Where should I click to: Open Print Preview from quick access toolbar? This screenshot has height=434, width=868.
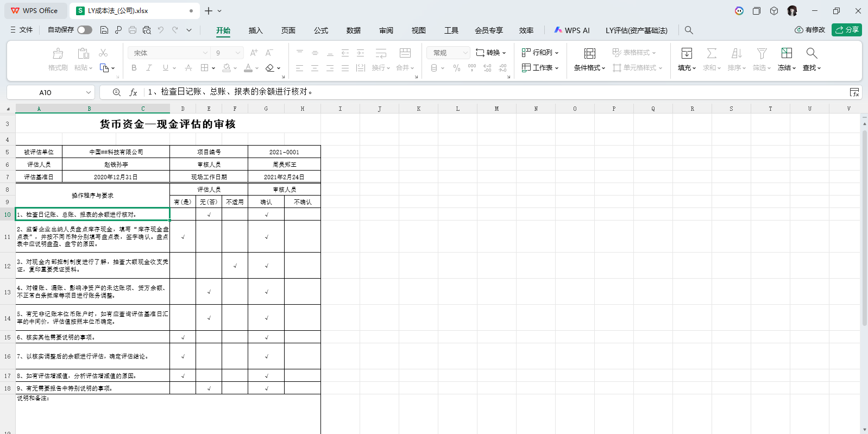[x=147, y=30]
